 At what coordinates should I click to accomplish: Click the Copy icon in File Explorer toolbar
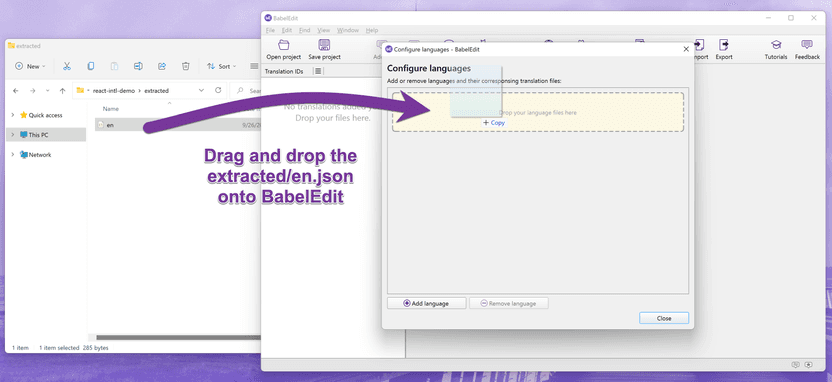(x=91, y=66)
